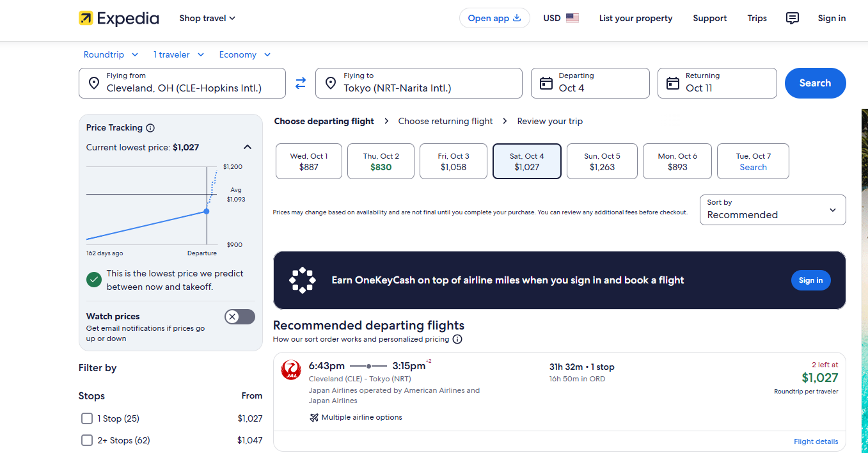Open the messages chat icon
The width and height of the screenshot is (868, 453).
coord(792,18)
